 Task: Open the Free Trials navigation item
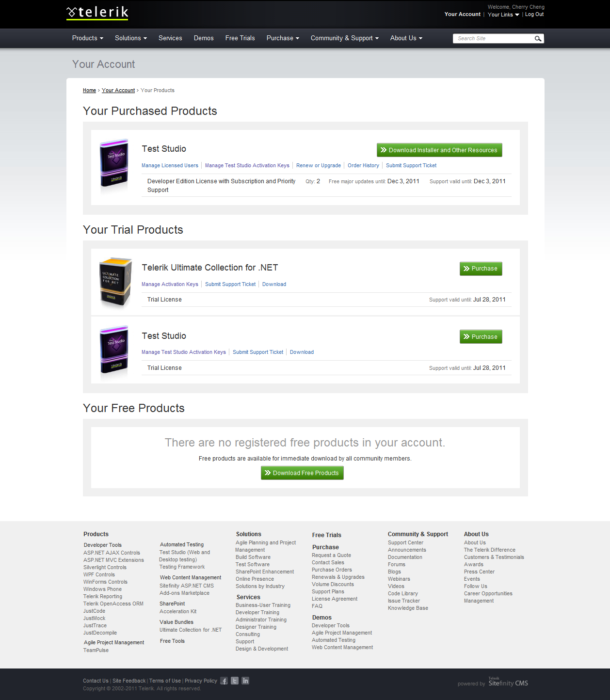(x=240, y=38)
